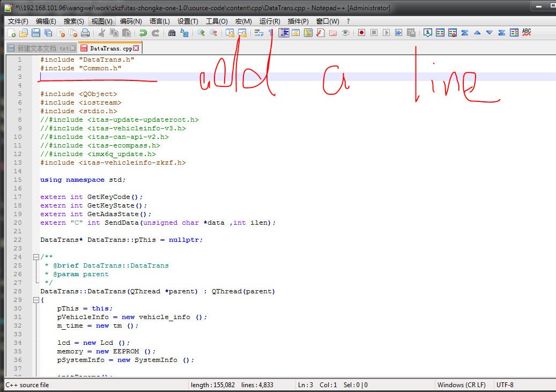
Task: Start macro recording with the red dot
Action: tap(361, 33)
